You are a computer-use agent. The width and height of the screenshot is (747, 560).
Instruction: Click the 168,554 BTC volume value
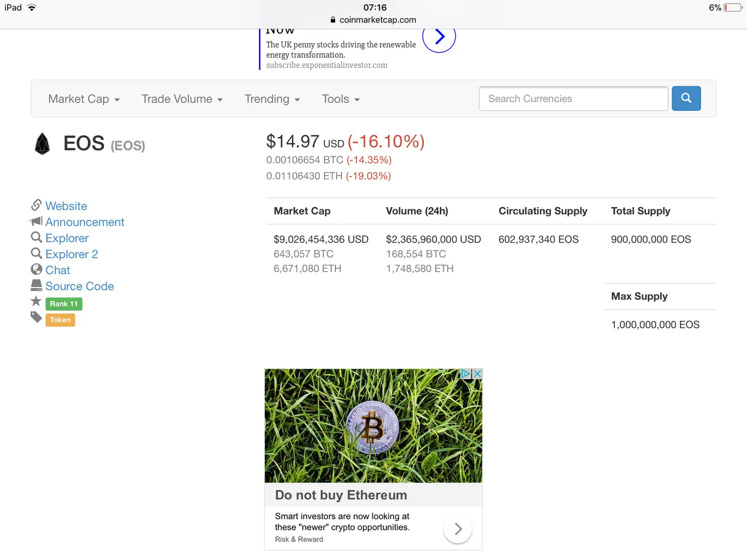coord(416,254)
